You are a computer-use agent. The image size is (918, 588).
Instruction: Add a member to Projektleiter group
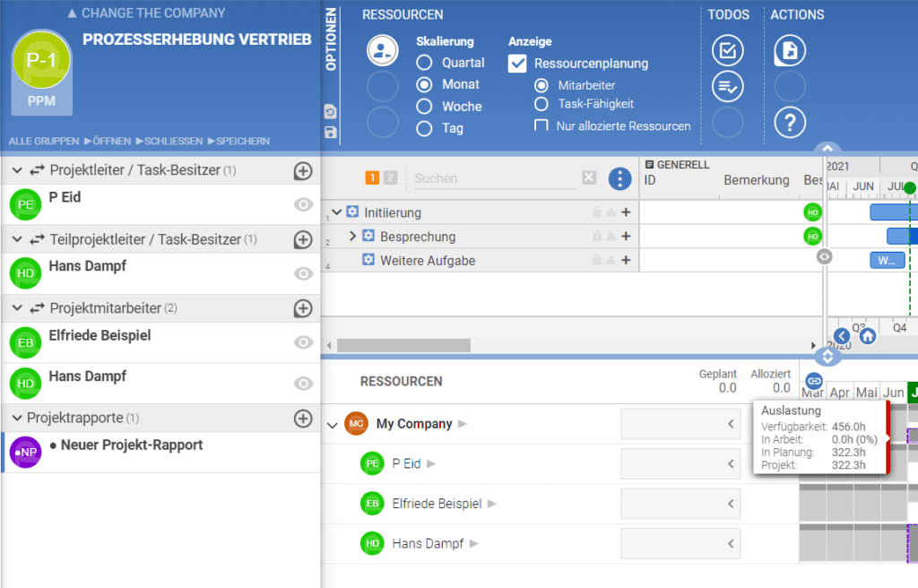click(303, 171)
